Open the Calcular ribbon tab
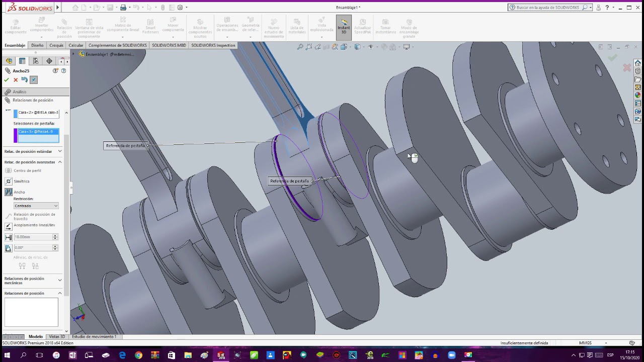 (x=76, y=45)
